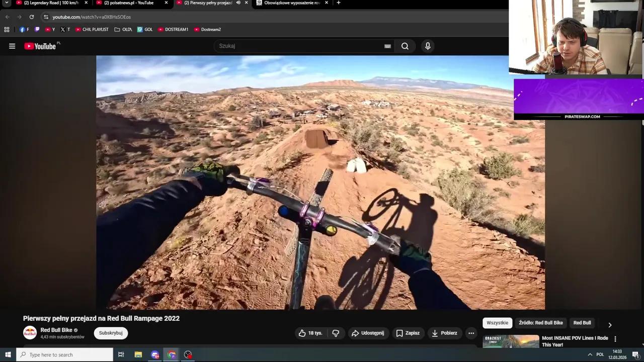Go forward in browser history
This screenshot has height=362, width=644.
pos(19,17)
